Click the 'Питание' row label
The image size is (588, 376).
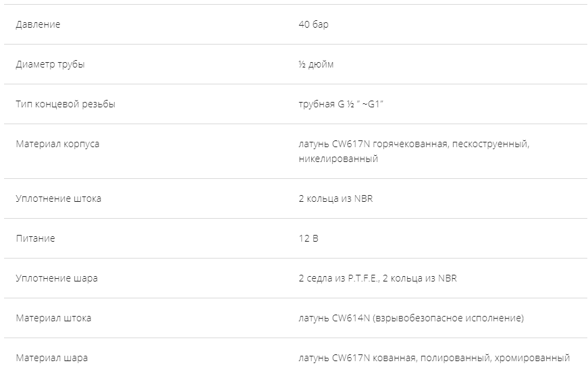[35, 238]
